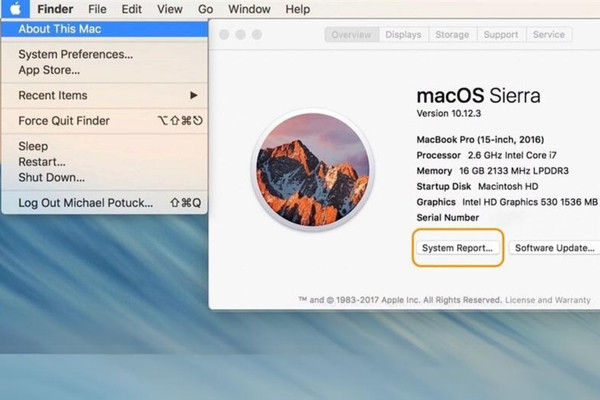Open the Edit menu
600x400 pixels.
(x=132, y=9)
